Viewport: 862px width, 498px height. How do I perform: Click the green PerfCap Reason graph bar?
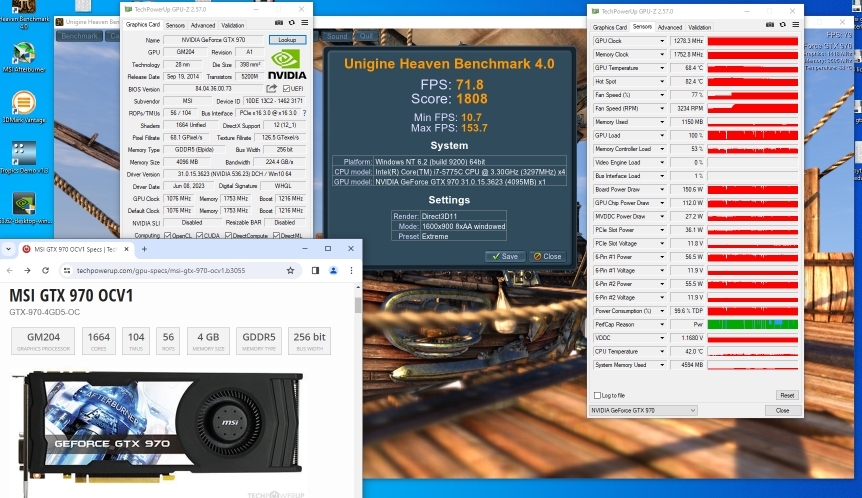[x=753, y=324]
